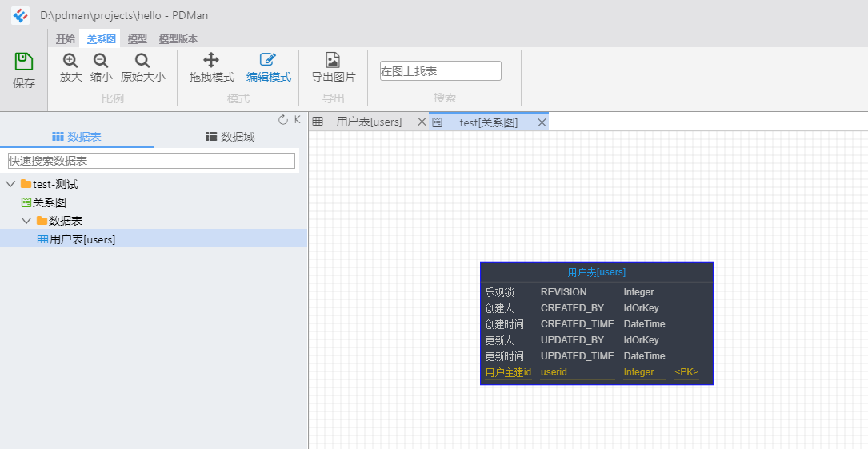Image resolution: width=868 pixels, height=449 pixels.
Task: Click the userid primary key field
Action: point(554,372)
